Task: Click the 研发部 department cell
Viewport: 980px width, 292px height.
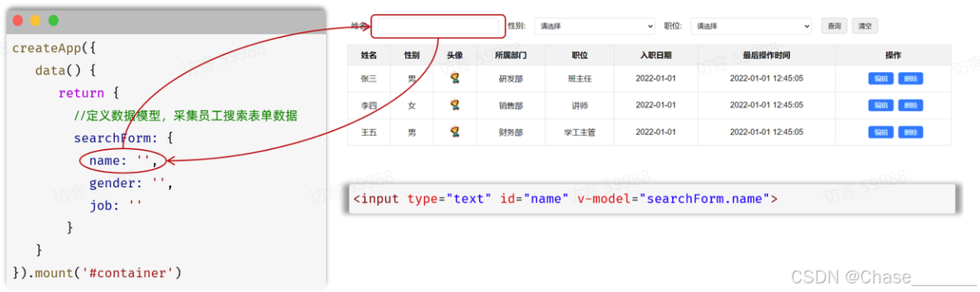Action: (x=510, y=78)
